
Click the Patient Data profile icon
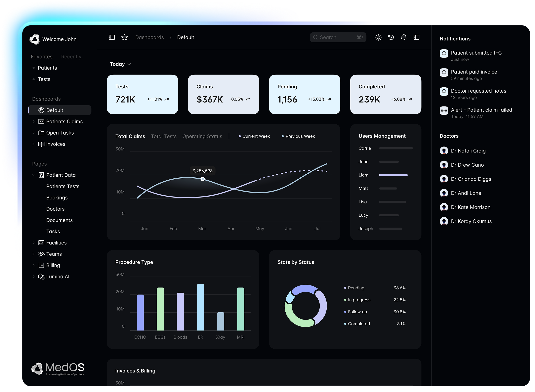click(x=41, y=175)
